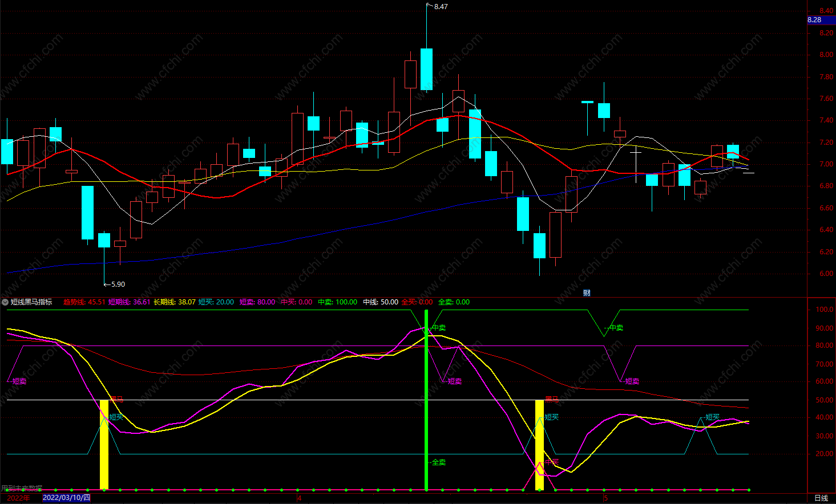Open the 日线 period selector
This screenshot has height=504, width=836.
821,498
